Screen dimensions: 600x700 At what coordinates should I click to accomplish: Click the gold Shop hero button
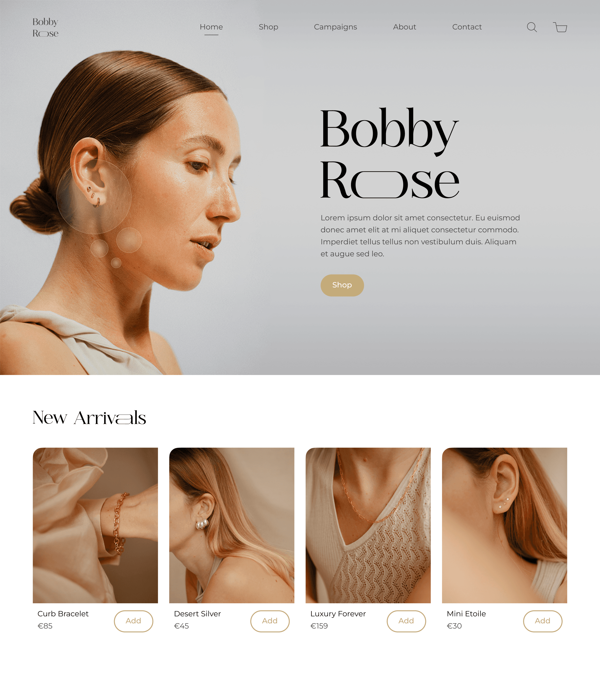click(342, 285)
